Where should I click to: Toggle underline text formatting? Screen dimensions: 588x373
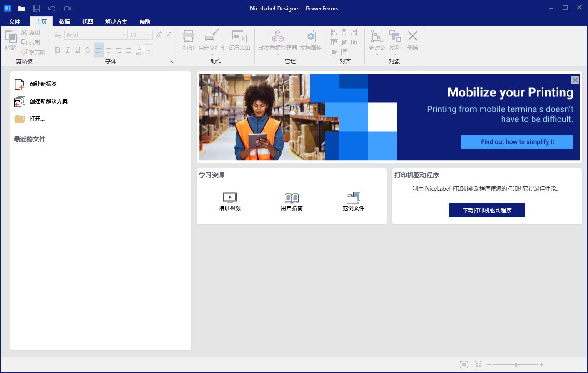pyautogui.click(x=77, y=50)
